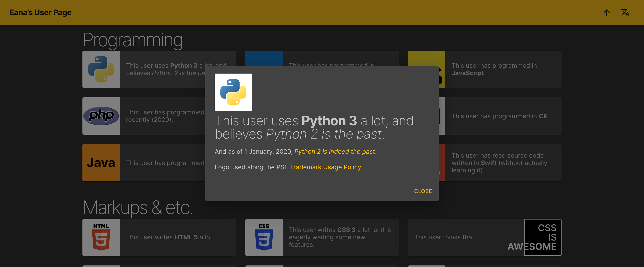Image resolution: width=644 pixels, height=267 pixels.
Task: Click the orange Java logo tile
Action: [101, 163]
